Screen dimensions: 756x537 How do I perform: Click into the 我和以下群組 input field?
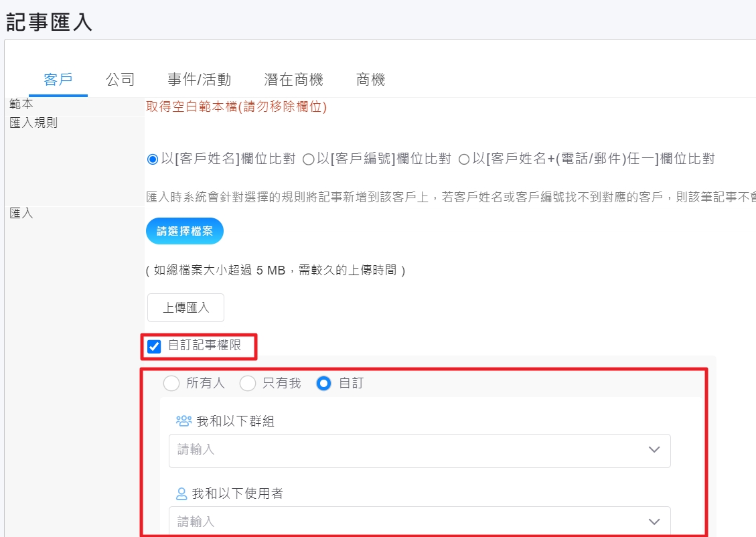[x=402, y=450]
